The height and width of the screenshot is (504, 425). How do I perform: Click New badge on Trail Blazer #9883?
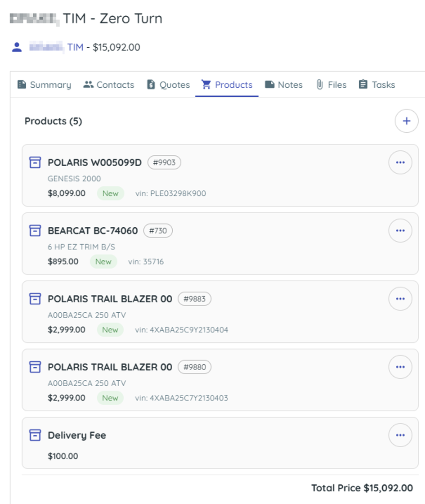(110, 329)
